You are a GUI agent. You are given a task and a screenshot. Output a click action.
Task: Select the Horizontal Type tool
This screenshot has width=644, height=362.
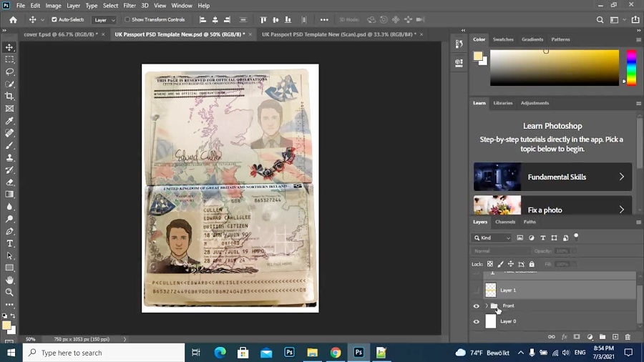(x=10, y=244)
